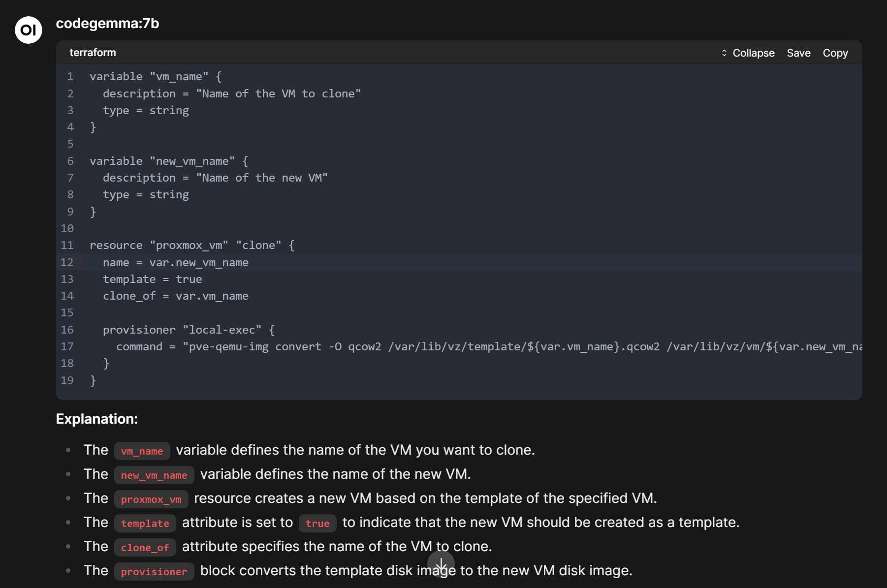Click the provisioner "local-exec" code line
This screenshot has width=887, height=588.
click(189, 330)
